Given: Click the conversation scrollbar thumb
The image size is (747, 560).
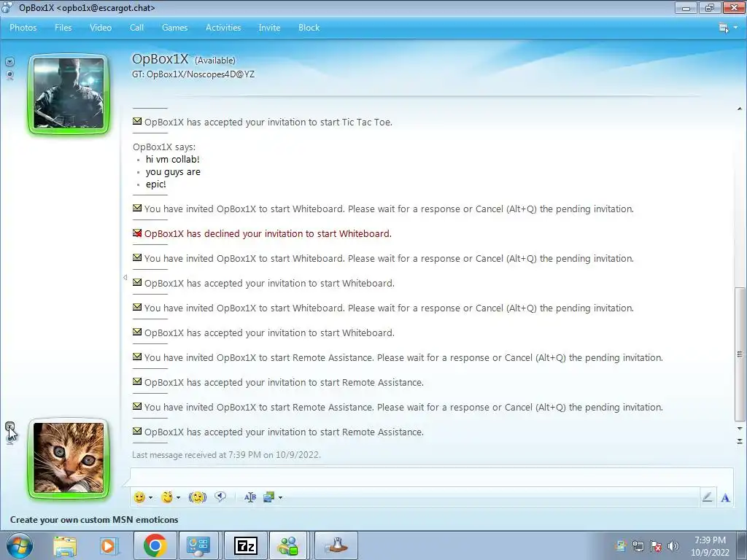Looking at the screenshot, I should click(x=740, y=354).
